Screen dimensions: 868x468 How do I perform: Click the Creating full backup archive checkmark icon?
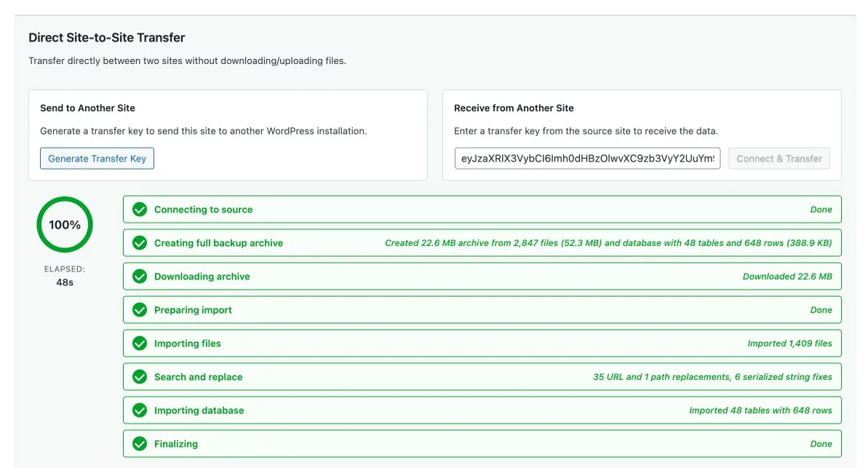point(140,243)
